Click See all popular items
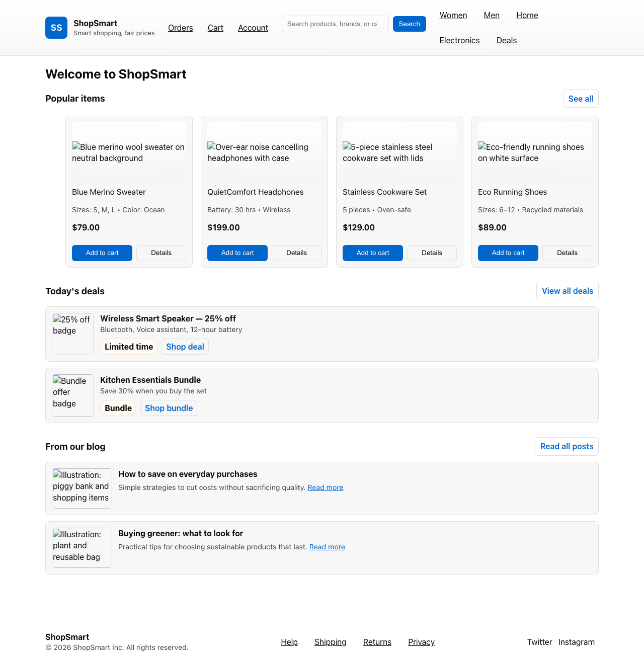The image size is (644, 662). pos(580,98)
